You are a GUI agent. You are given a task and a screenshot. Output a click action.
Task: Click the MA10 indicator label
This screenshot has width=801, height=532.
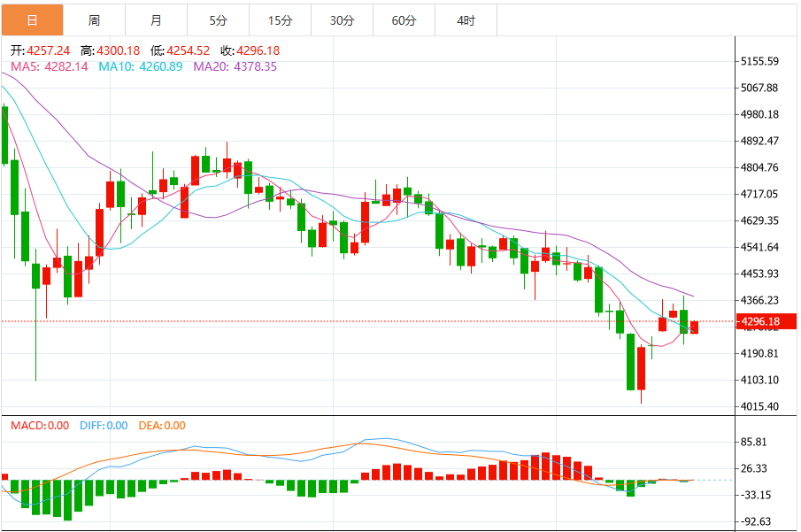tap(141, 66)
